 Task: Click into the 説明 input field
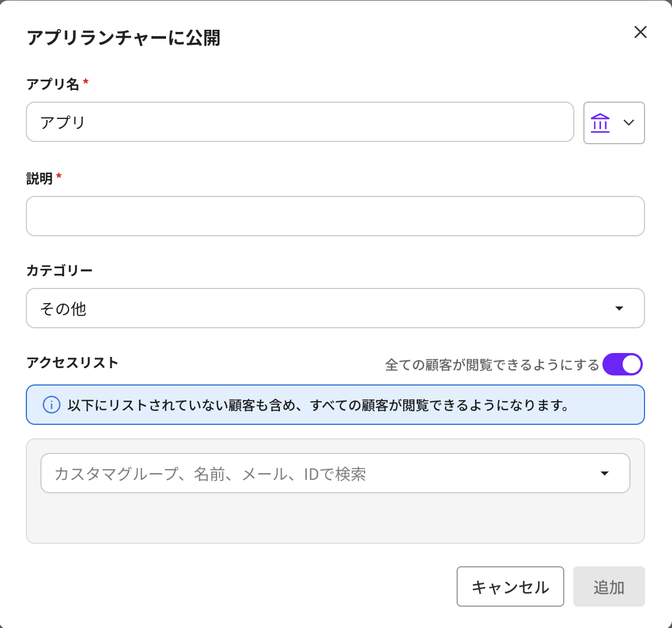(x=335, y=216)
